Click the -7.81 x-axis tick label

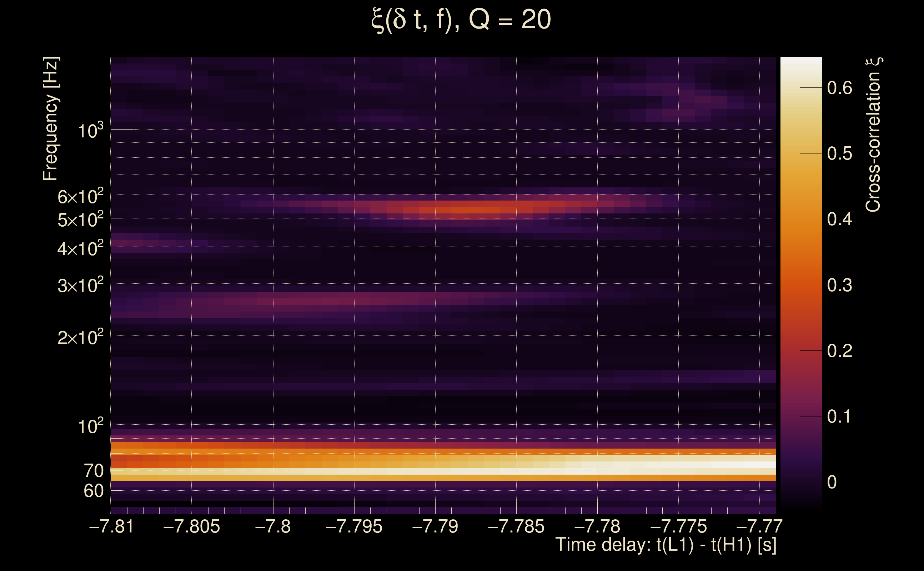111,526
